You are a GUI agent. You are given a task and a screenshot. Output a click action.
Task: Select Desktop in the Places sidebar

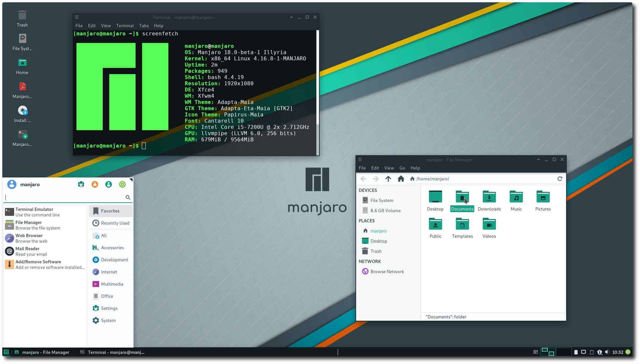point(388,241)
